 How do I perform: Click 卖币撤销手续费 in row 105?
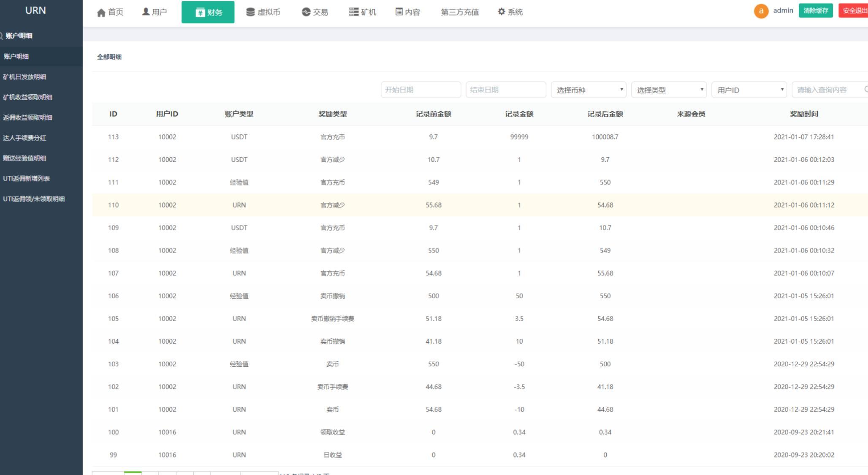(333, 319)
